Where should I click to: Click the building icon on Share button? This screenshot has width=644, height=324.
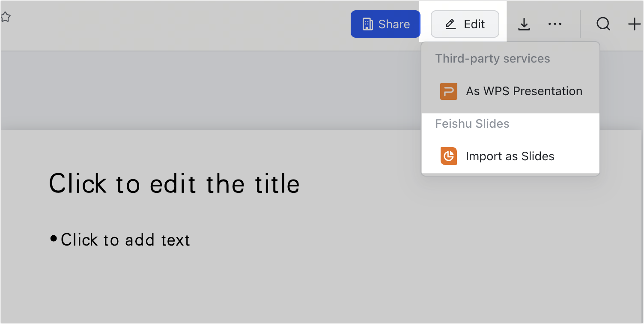[367, 24]
